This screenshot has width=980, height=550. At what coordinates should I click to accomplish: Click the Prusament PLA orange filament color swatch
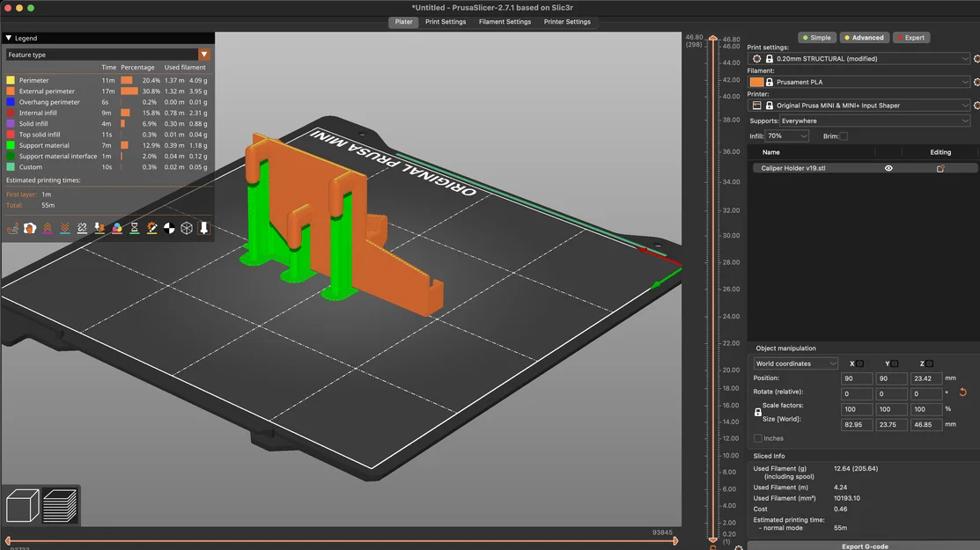(757, 82)
